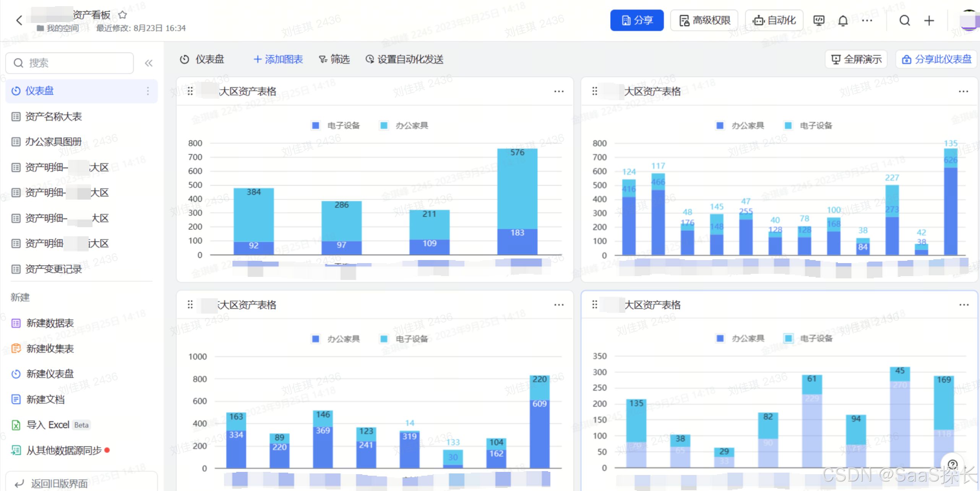Click the plus icon in top bar
Screen dimensions: 980x491
(x=929, y=21)
